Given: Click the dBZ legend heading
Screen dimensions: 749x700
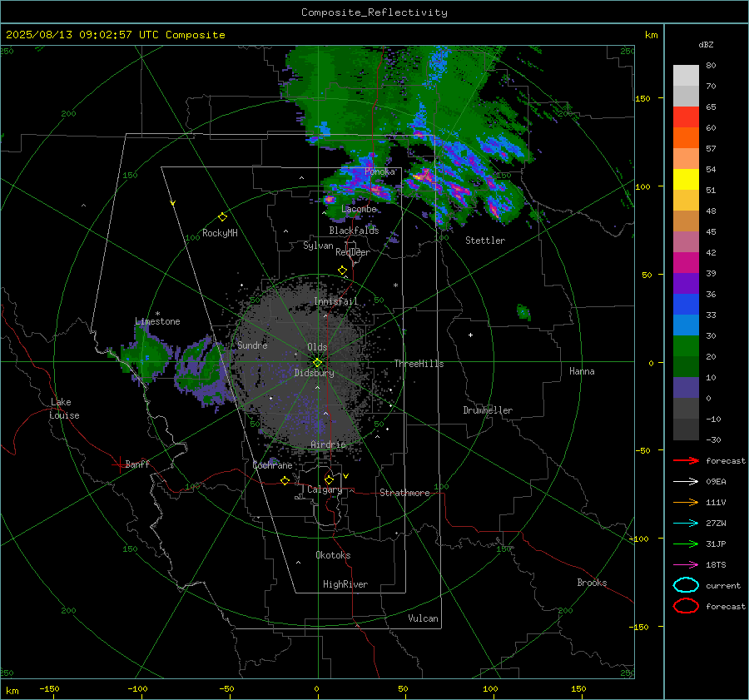Looking at the screenshot, I should coord(706,44).
